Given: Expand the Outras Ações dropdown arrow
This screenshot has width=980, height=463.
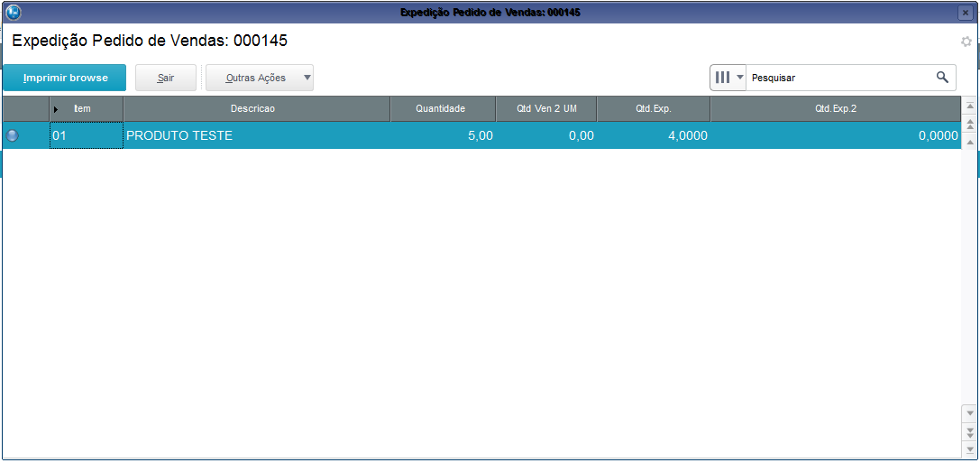Looking at the screenshot, I should click(307, 78).
